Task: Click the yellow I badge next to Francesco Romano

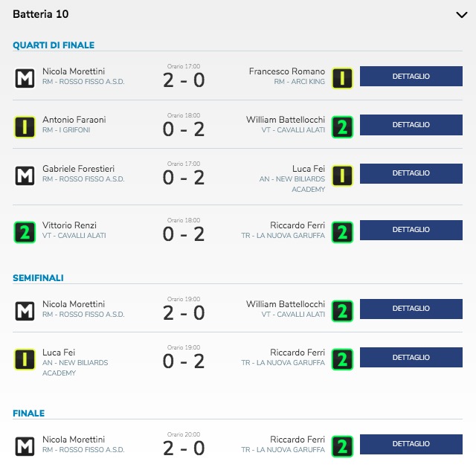Action: click(x=342, y=78)
